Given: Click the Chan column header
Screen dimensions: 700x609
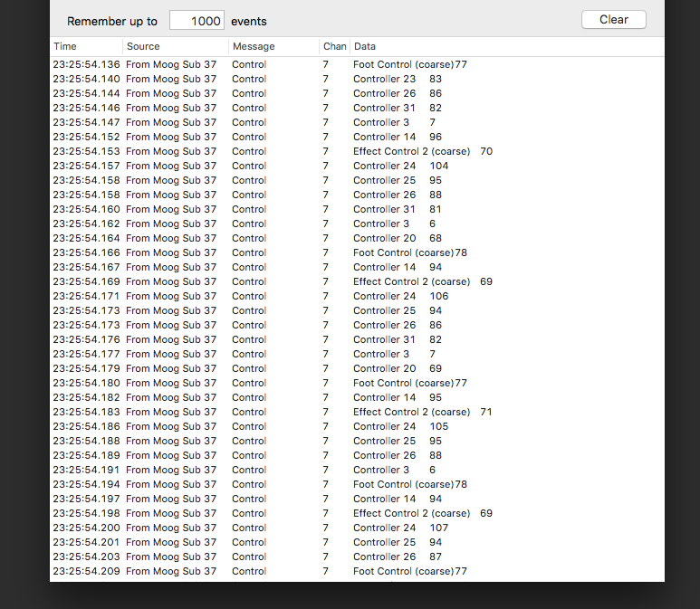Looking at the screenshot, I should pyautogui.click(x=334, y=46).
